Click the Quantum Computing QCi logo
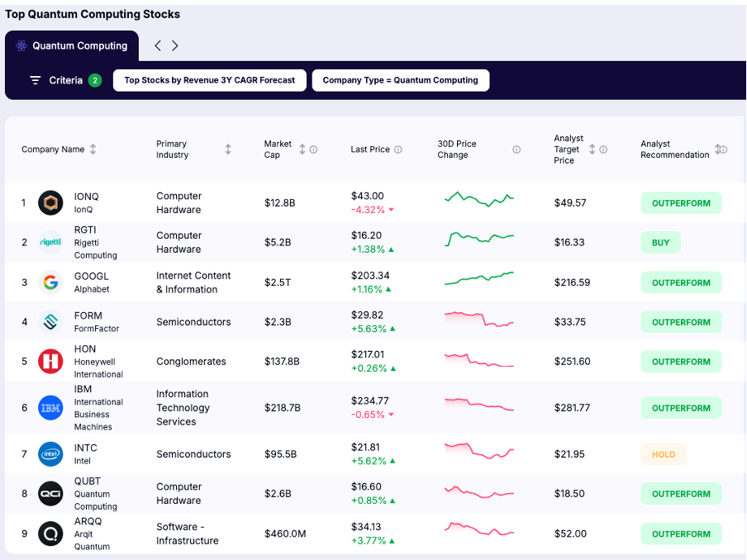 (x=50, y=494)
